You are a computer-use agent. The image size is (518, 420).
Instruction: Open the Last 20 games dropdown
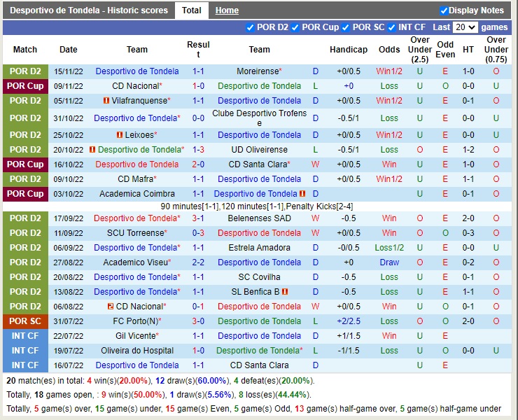464,27
